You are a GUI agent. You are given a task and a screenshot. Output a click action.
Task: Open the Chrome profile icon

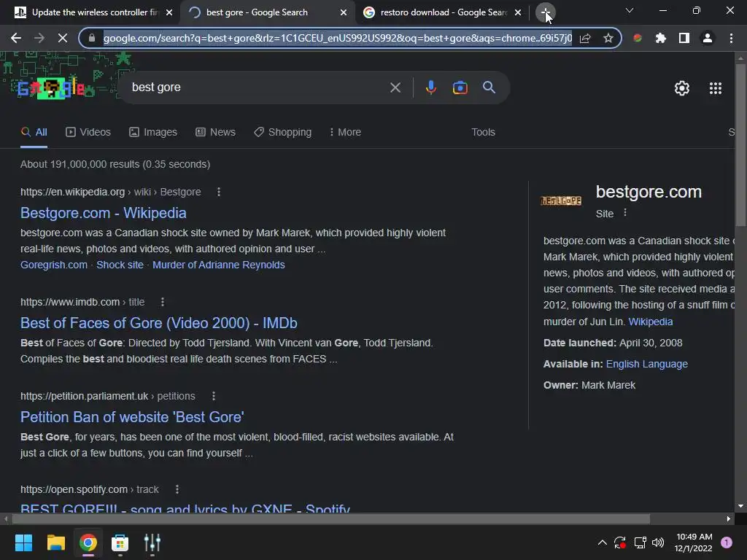(708, 38)
